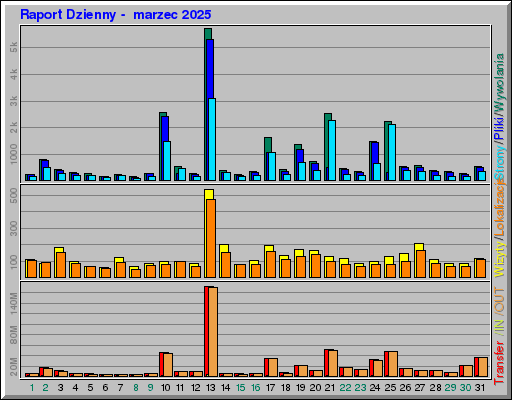Click the '20M' y-axis value in transfer chart
This screenshot has height=400, width=512.
click(14, 367)
